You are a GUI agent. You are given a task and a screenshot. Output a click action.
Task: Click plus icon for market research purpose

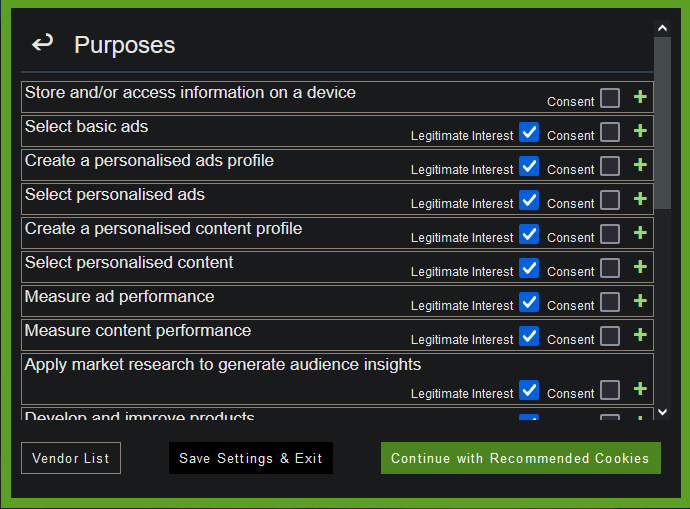tap(640, 390)
